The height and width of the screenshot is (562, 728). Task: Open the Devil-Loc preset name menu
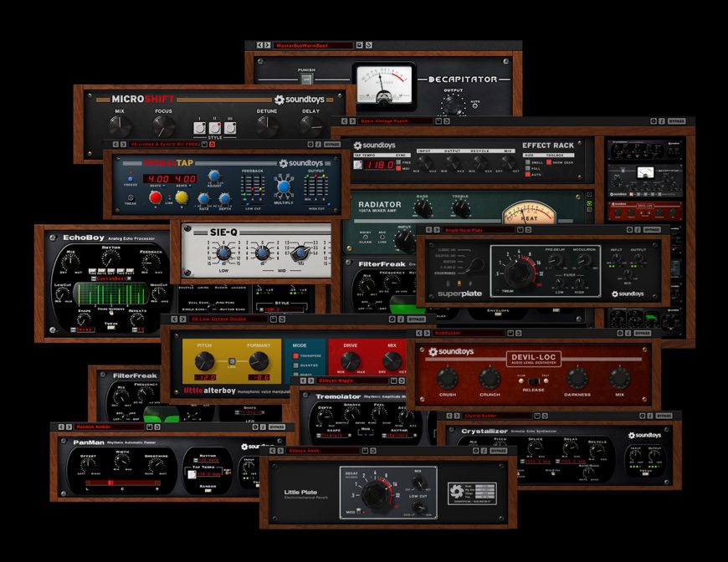click(468, 333)
